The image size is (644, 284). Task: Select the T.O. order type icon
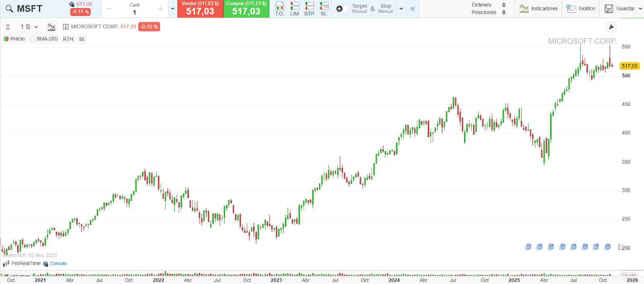click(280, 8)
